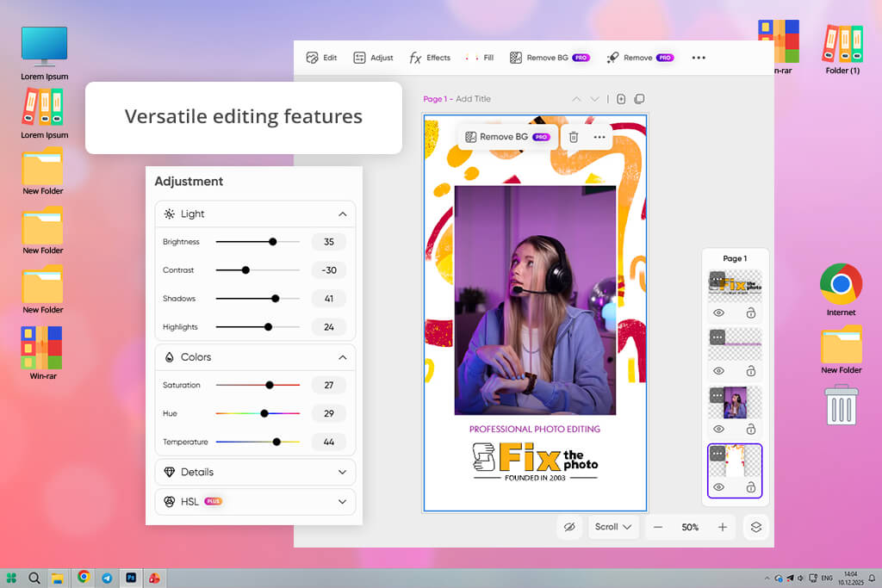This screenshot has height=588, width=882.
Task: Click the Temperature slider handle
Action: (276, 442)
